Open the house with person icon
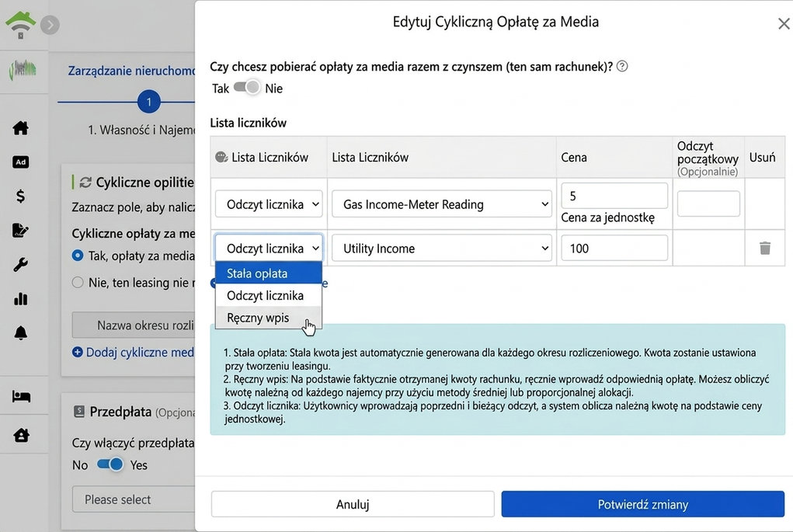The image size is (793, 532). [21, 435]
